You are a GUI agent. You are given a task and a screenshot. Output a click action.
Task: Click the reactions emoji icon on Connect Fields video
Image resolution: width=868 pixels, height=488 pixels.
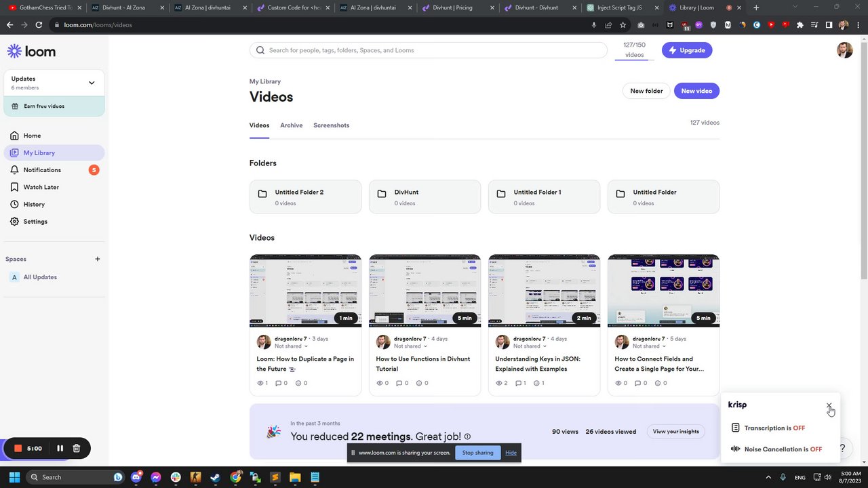pos(658,383)
